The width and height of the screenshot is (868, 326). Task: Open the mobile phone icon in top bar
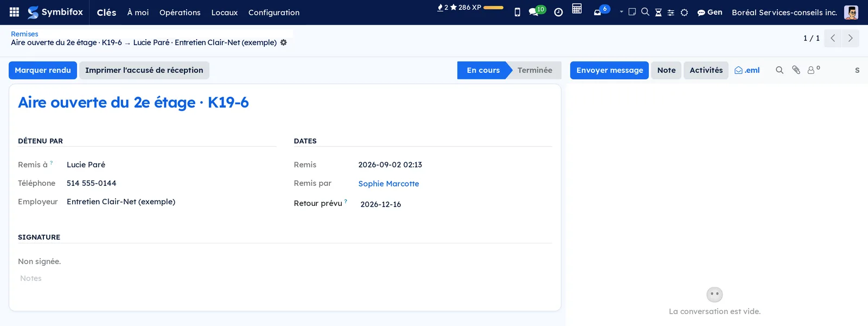tap(518, 12)
